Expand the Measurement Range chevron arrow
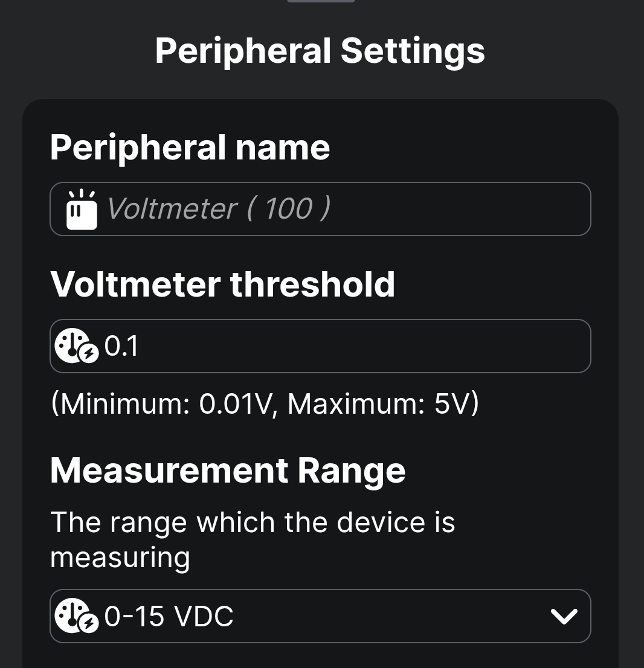The image size is (644, 668). pyautogui.click(x=564, y=616)
